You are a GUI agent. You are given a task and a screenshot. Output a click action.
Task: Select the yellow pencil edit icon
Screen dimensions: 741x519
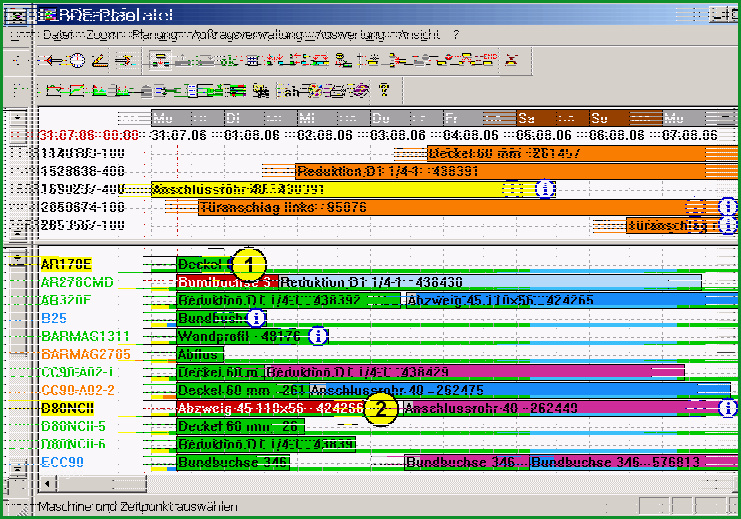click(100, 61)
